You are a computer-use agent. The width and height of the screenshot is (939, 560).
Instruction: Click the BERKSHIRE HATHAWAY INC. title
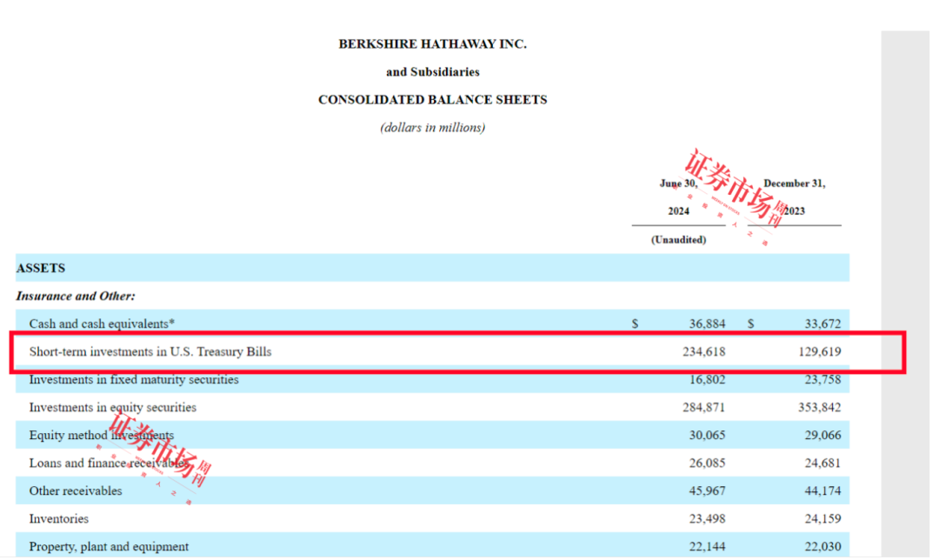pyautogui.click(x=432, y=44)
